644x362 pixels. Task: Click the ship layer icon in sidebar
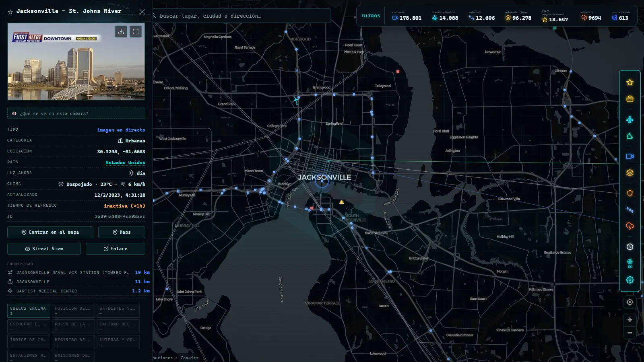click(630, 136)
